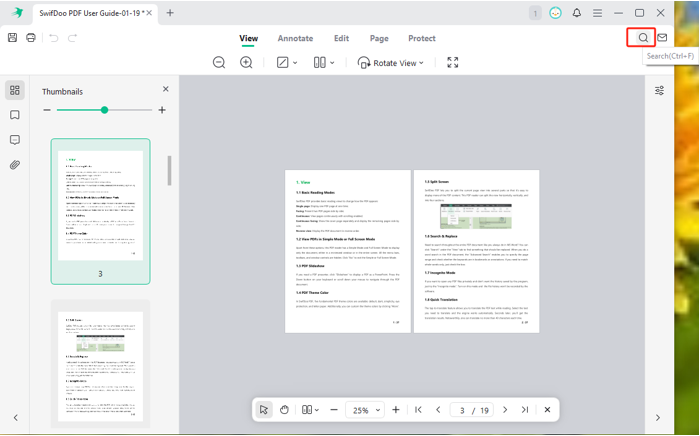The width and height of the screenshot is (700, 436).
Task: Open the 25% zoom level dropdown
Action: pos(364,410)
